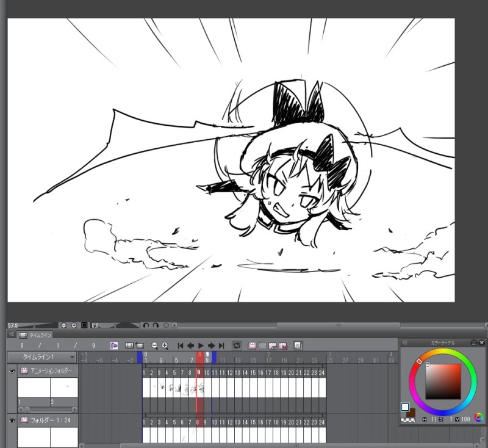Click the rotation angle slider showing 0.0

tap(115, 325)
